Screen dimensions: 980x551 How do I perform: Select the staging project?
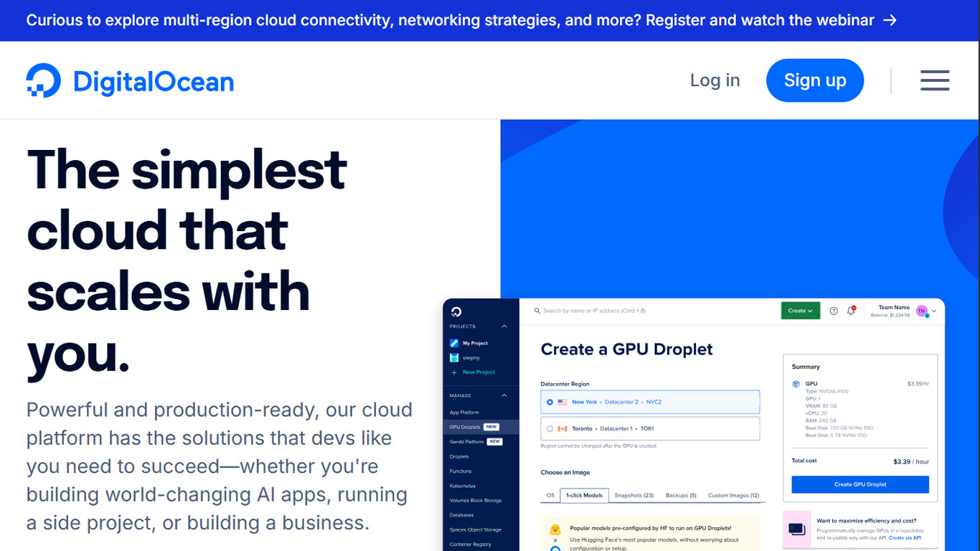(471, 357)
